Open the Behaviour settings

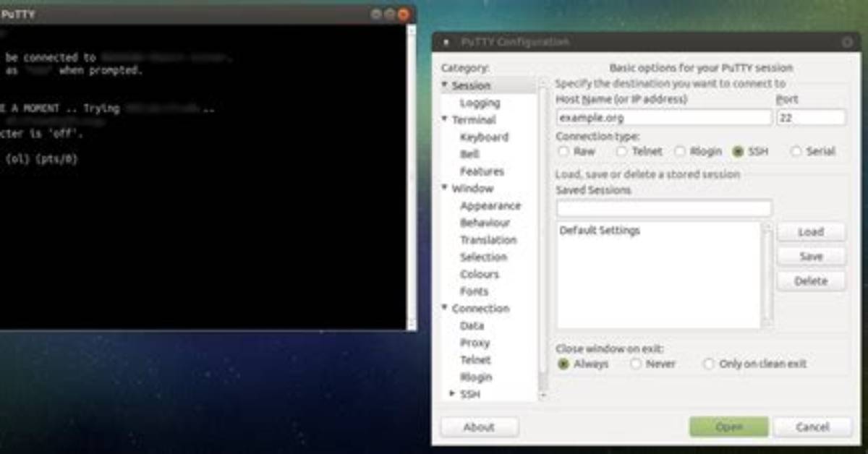coord(485,223)
